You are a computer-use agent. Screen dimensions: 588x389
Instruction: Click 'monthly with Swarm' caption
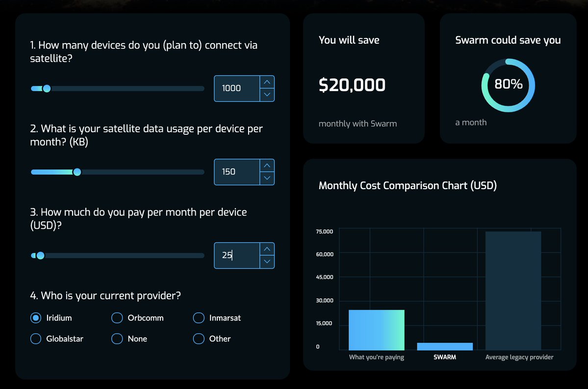[358, 123]
